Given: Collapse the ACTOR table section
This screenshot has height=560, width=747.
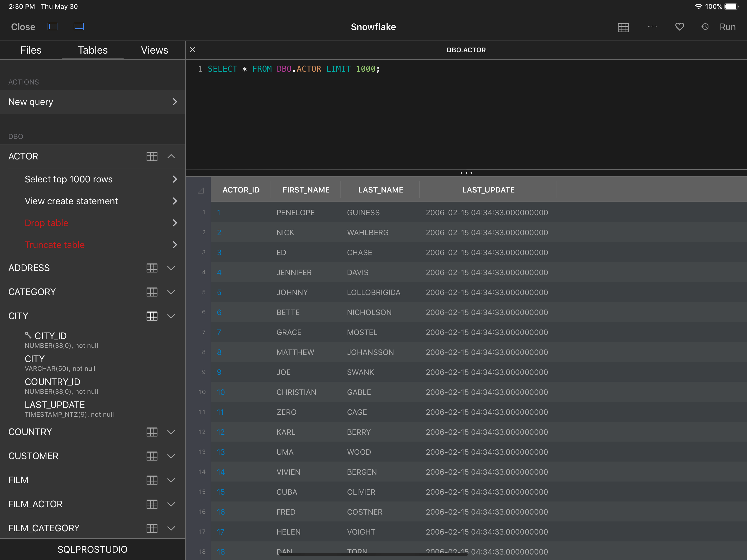Looking at the screenshot, I should tap(171, 156).
